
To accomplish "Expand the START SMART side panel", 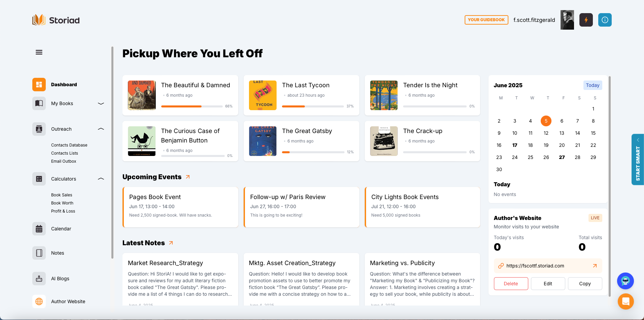I will point(638,159).
